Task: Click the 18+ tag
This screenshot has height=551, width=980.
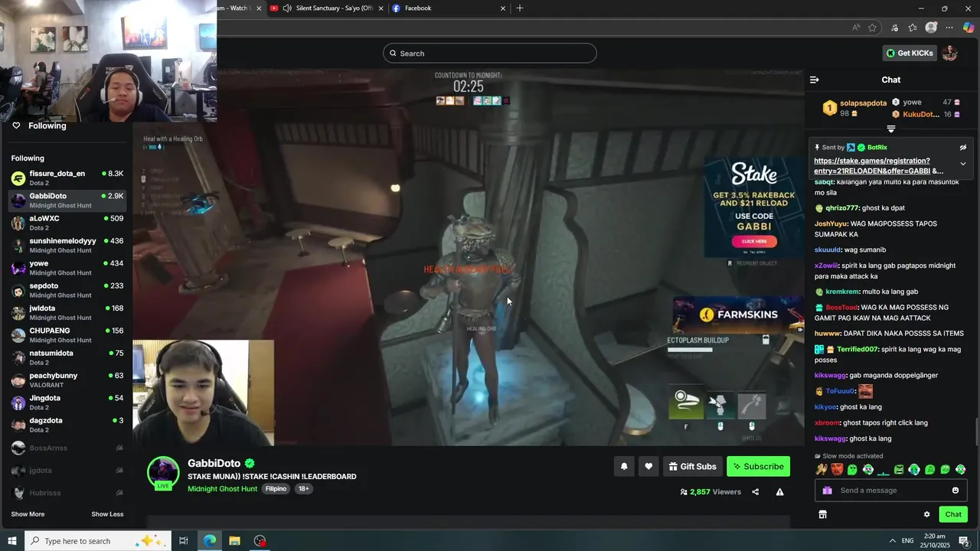Action: (304, 489)
